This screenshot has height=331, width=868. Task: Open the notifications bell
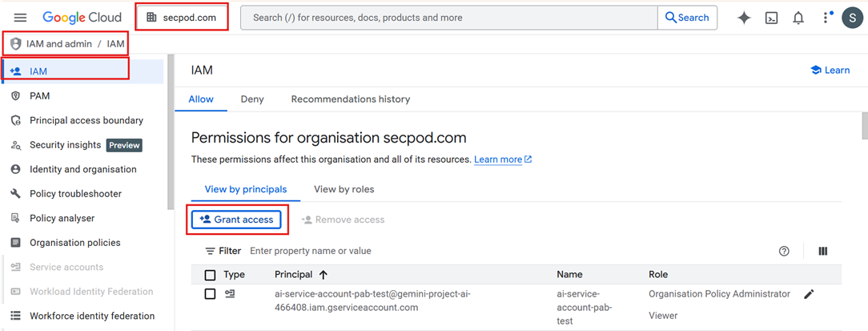point(798,18)
